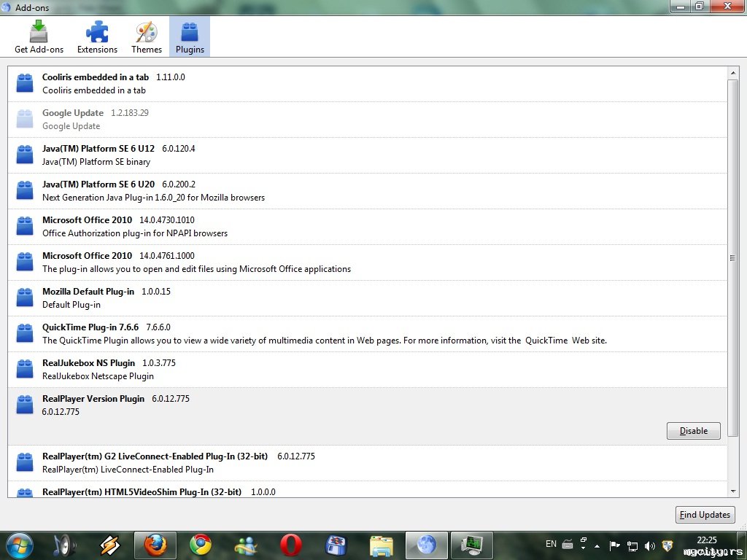
Task: Switch to Firefox in the taskbar
Action: tap(155, 545)
